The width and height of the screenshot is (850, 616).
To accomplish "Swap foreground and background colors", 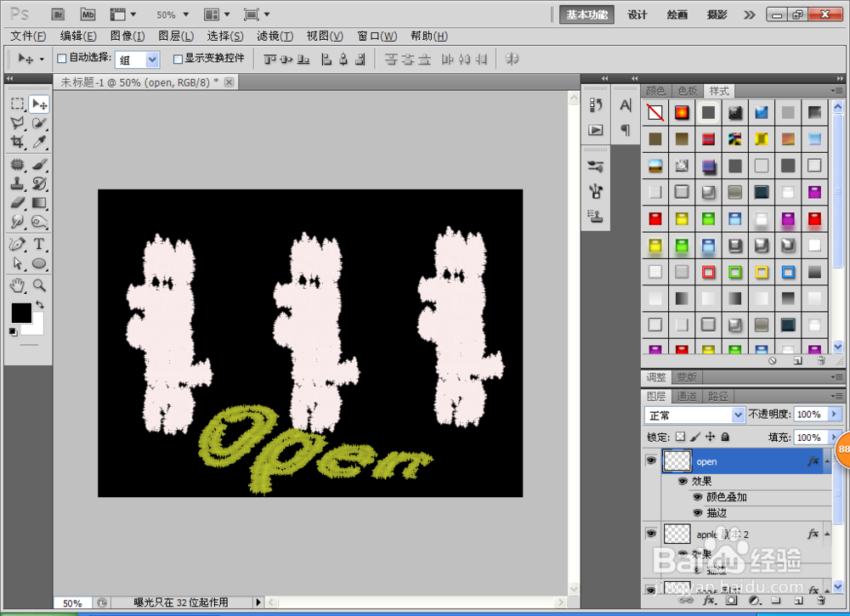I will pyautogui.click(x=40, y=304).
